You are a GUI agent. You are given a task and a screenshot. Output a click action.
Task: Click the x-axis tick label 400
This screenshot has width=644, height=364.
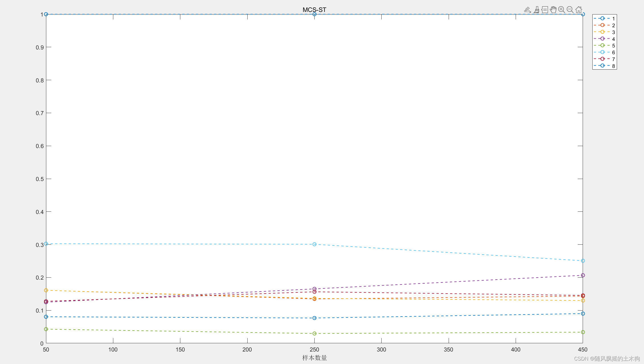tap(516, 350)
